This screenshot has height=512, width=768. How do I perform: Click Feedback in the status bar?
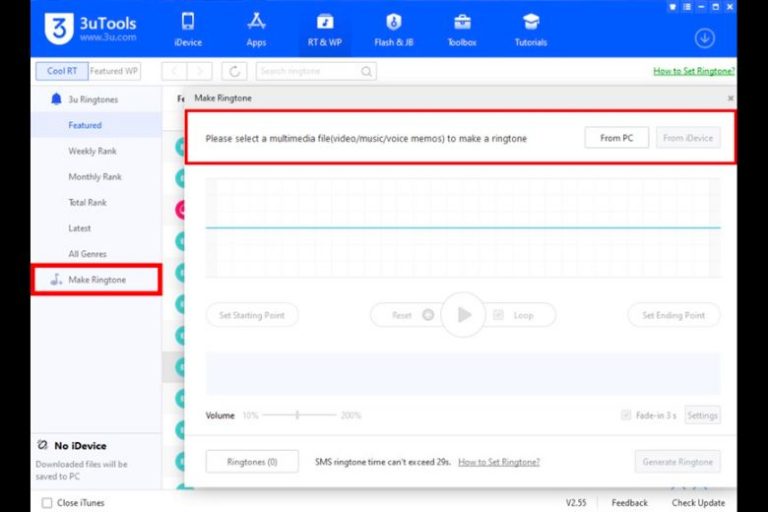(x=629, y=503)
